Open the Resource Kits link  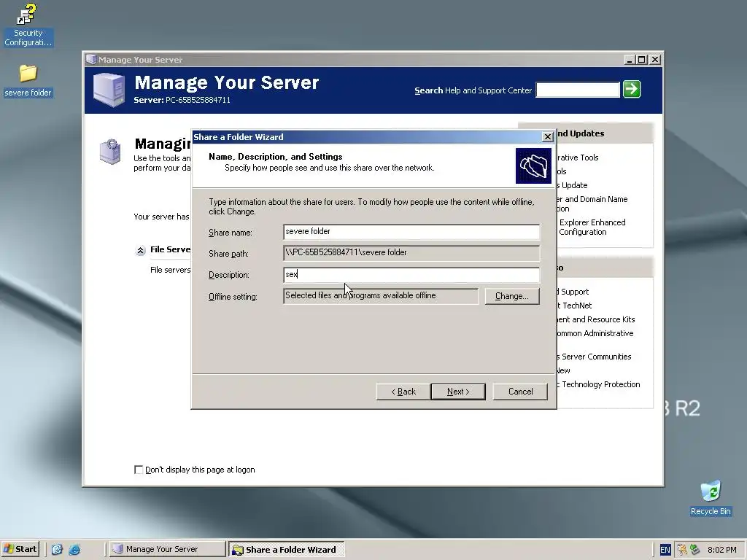click(x=596, y=319)
